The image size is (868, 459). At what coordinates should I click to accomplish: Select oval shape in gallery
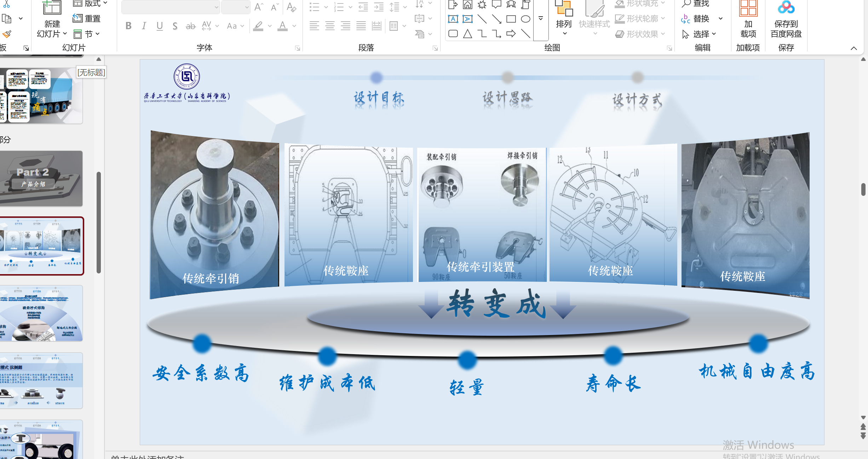point(525,19)
